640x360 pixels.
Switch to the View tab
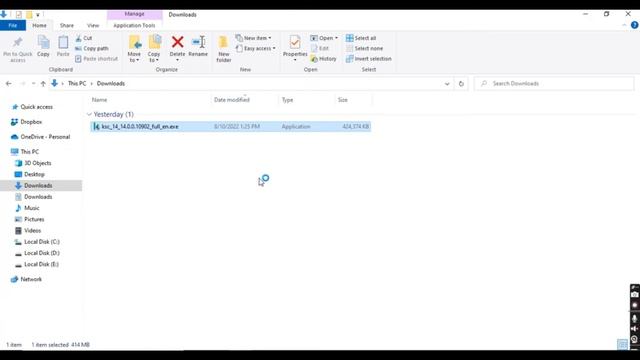click(x=93, y=25)
